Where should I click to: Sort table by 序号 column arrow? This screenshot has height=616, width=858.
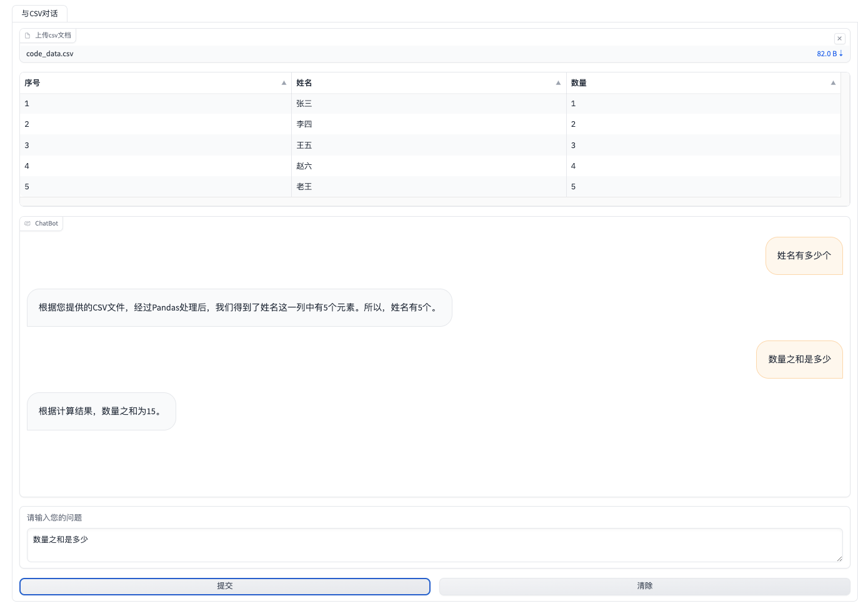[x=284, y=83]
